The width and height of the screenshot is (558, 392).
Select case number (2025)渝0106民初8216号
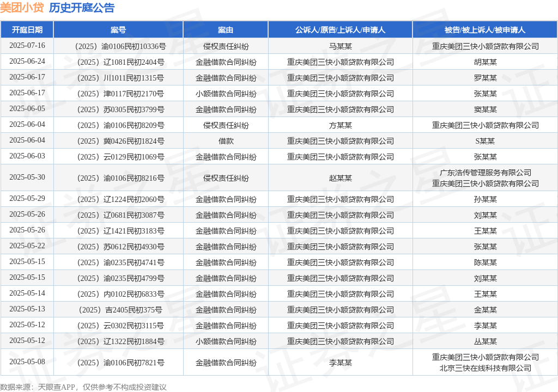(120, 178)
